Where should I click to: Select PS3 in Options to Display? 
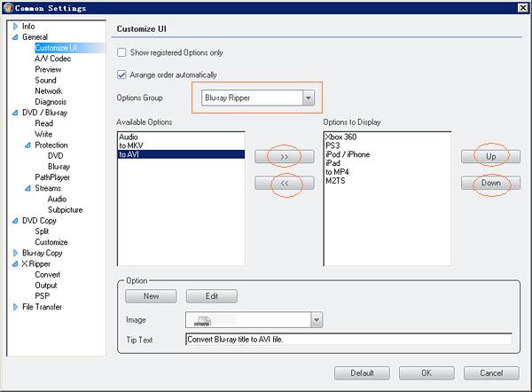[387, 145]
